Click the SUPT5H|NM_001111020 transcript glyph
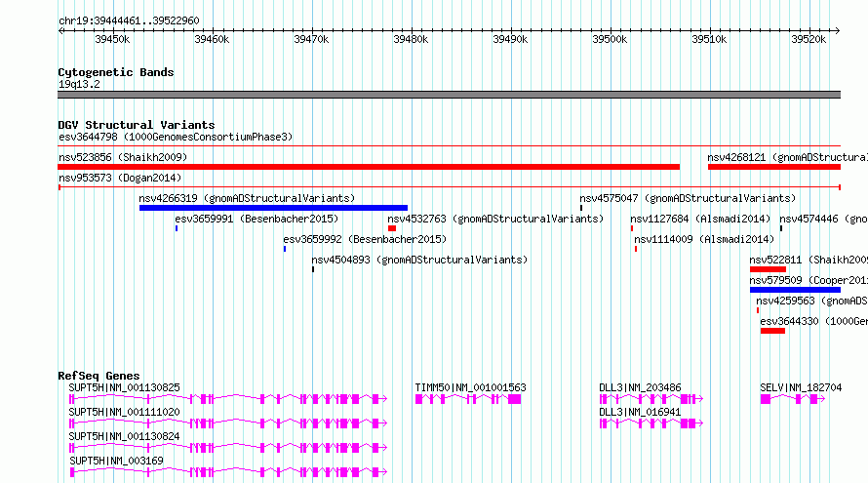868x483 pixels. 228,423
